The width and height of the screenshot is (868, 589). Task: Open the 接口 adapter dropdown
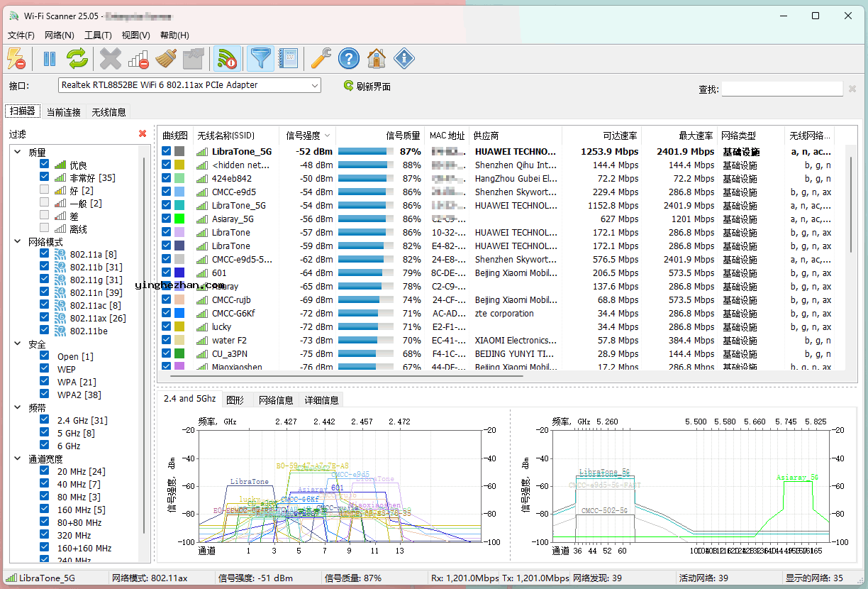[x=189, y=85]
